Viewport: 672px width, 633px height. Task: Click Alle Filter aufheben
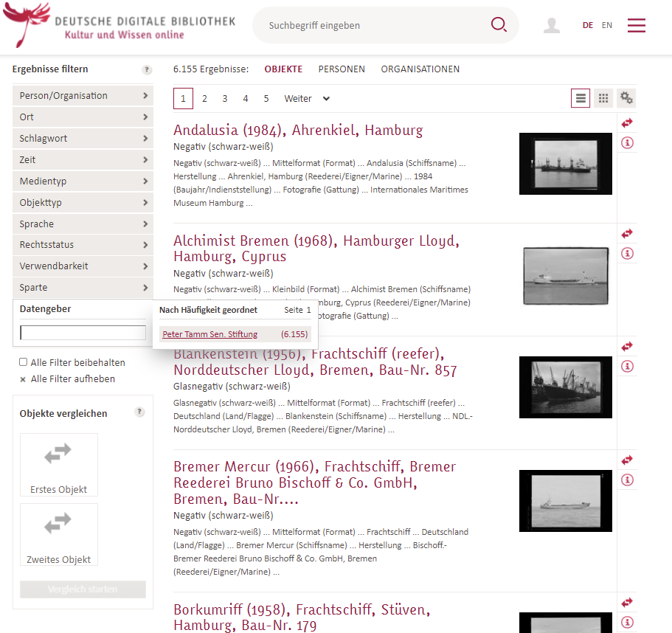click(73, 379)
